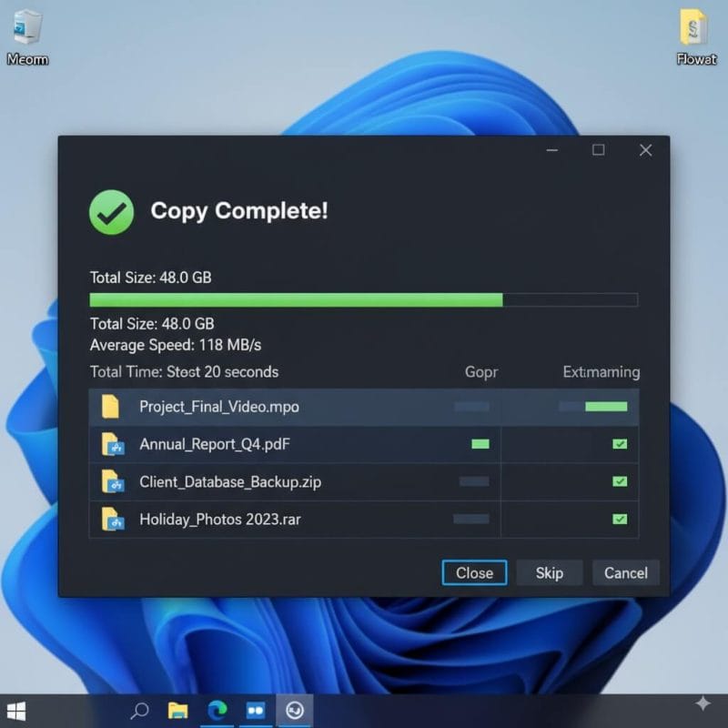
Task: Click the Ext:maming column header
Action: (x=601, y=372)
